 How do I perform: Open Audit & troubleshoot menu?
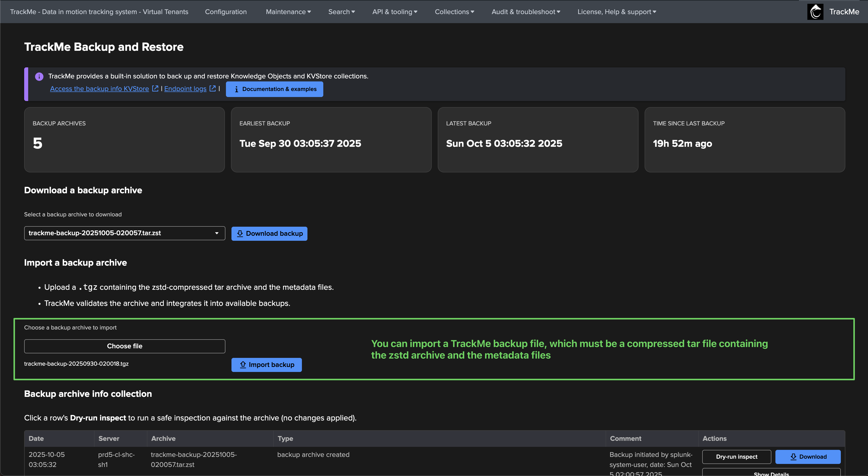(x=526, y=12)
